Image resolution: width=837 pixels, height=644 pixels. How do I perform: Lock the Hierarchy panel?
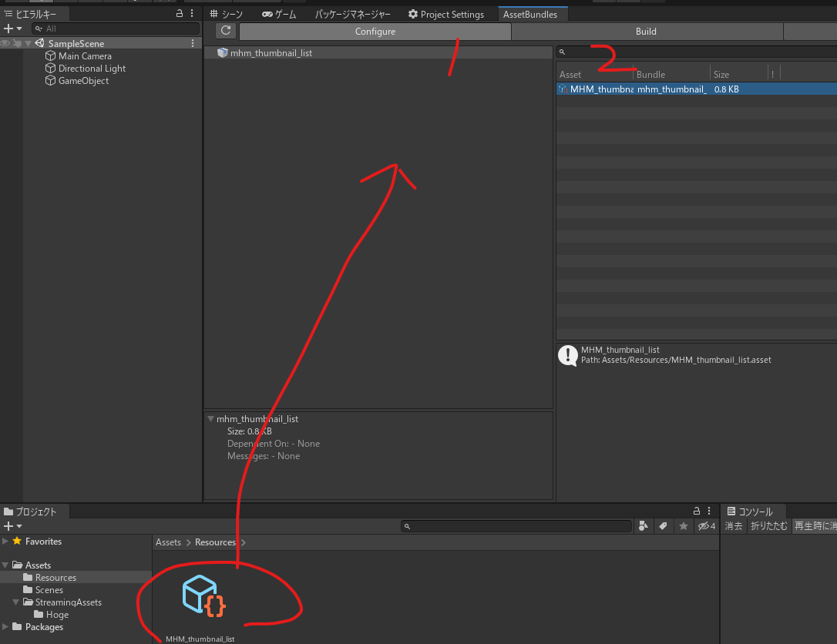(x=180, y=13)
